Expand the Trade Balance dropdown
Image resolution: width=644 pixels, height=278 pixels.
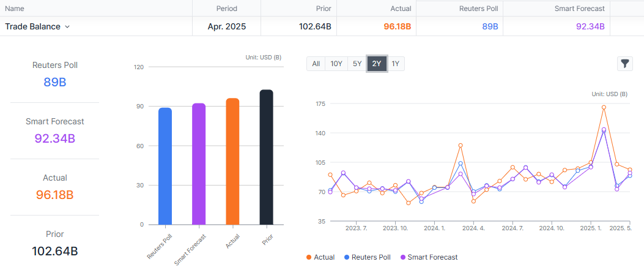(x=67, y=27)
